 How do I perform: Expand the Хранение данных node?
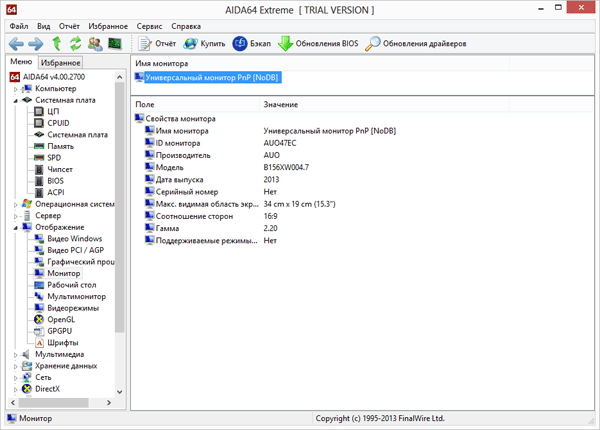[16, 366]
